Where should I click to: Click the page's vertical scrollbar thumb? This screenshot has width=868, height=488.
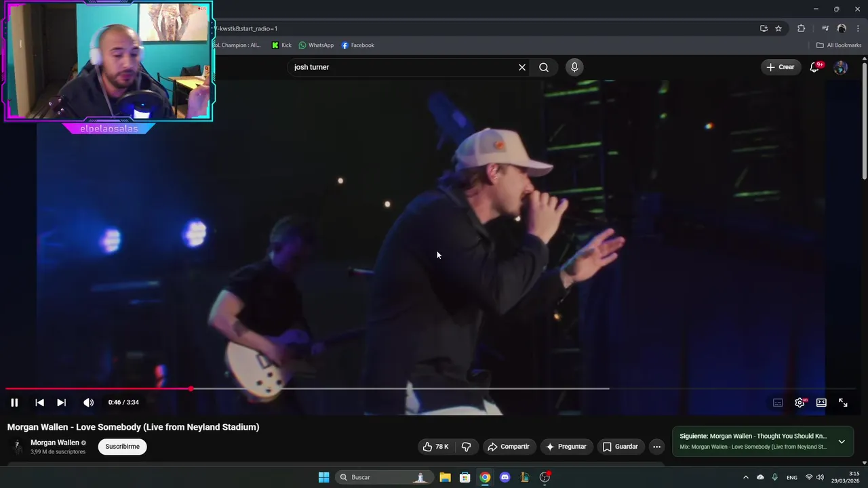tap(865, 122)
